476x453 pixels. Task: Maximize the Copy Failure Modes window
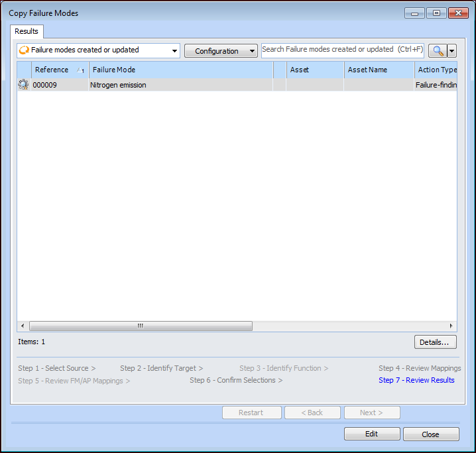pos(436,13)
